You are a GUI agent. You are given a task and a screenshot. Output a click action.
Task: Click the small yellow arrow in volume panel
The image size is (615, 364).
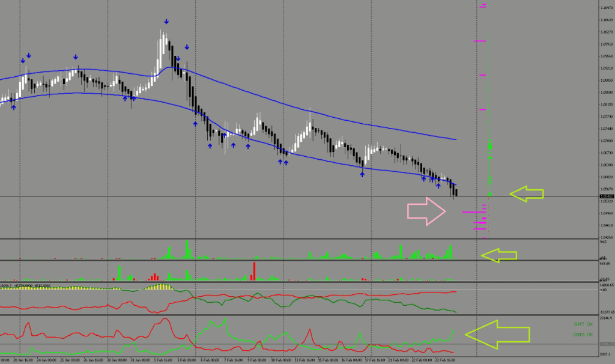(x=498, y=255)
